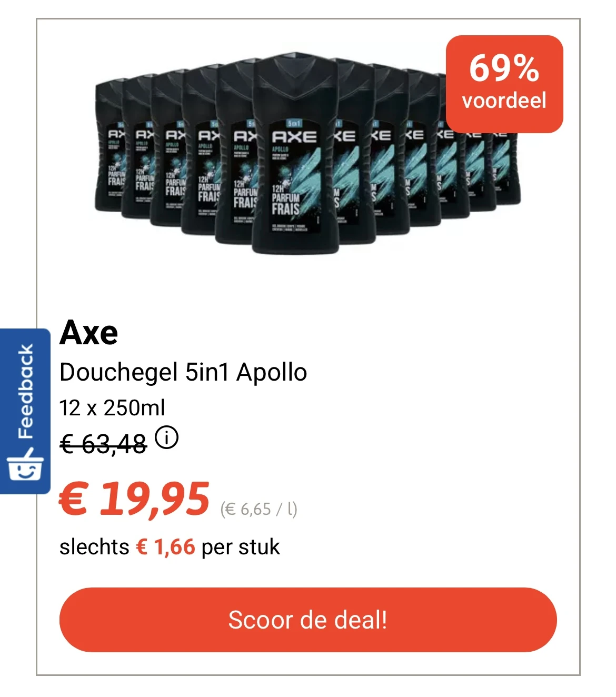Click the leftmost Axe bottle in the row
Viewport: 616px width, 697px height.
tap(108, 153)
